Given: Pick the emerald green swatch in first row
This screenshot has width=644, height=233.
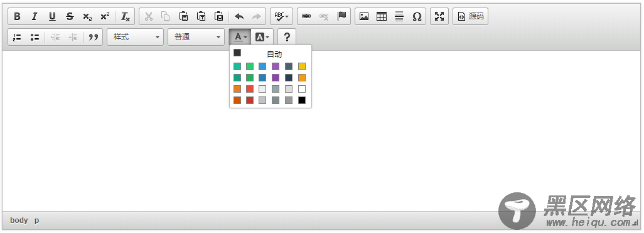Looking at the screenshot, I should (250, 66).
